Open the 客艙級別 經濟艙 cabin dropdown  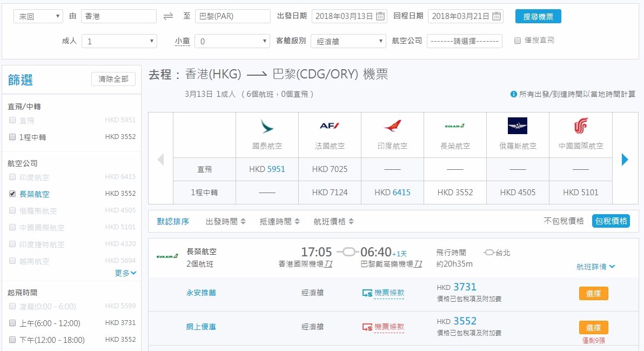[x=348, y=41]
